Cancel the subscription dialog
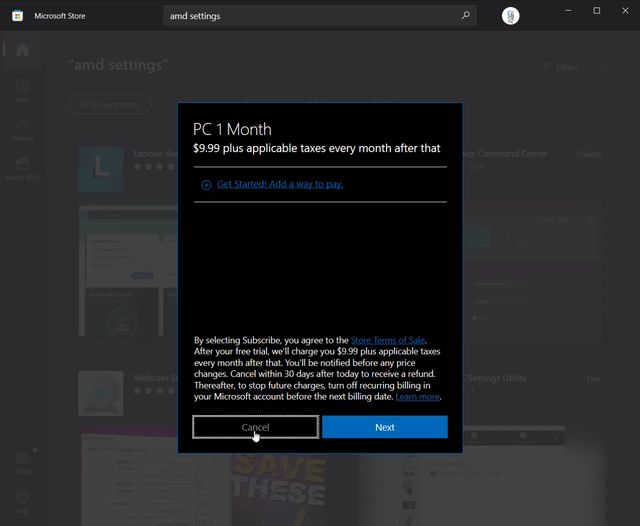Screen dimensions: 640x526 [x=256, y=427]
